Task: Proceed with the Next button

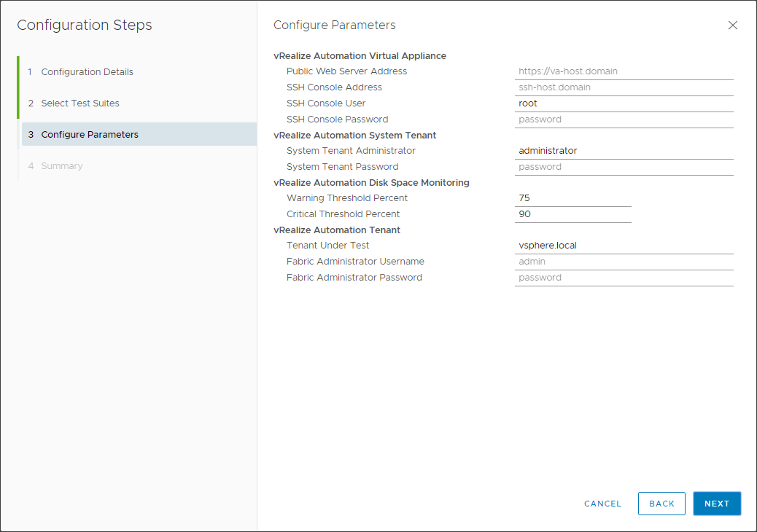Action: coord(717,504)
